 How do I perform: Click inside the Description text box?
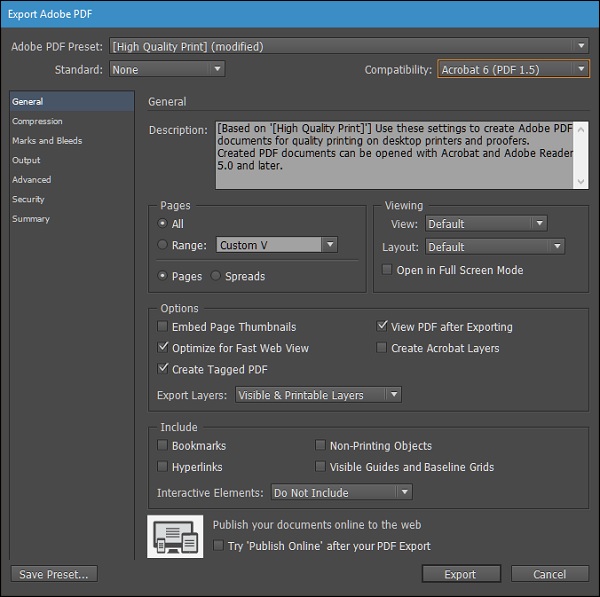click(x=390, y=155)
